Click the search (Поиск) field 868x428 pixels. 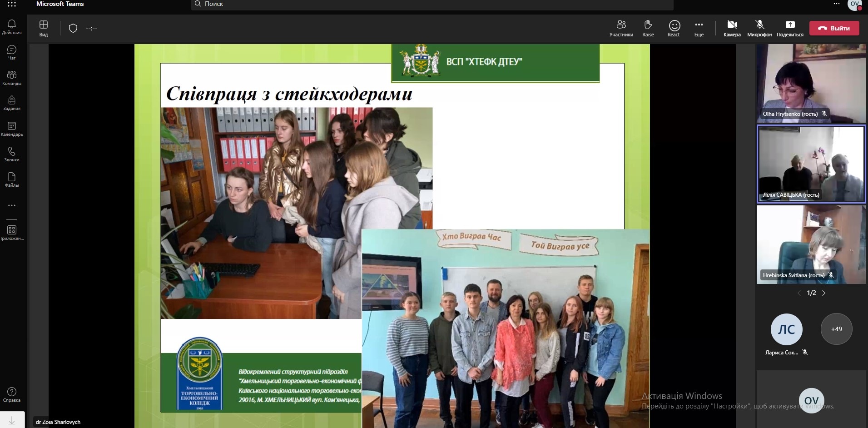[432, 4]
